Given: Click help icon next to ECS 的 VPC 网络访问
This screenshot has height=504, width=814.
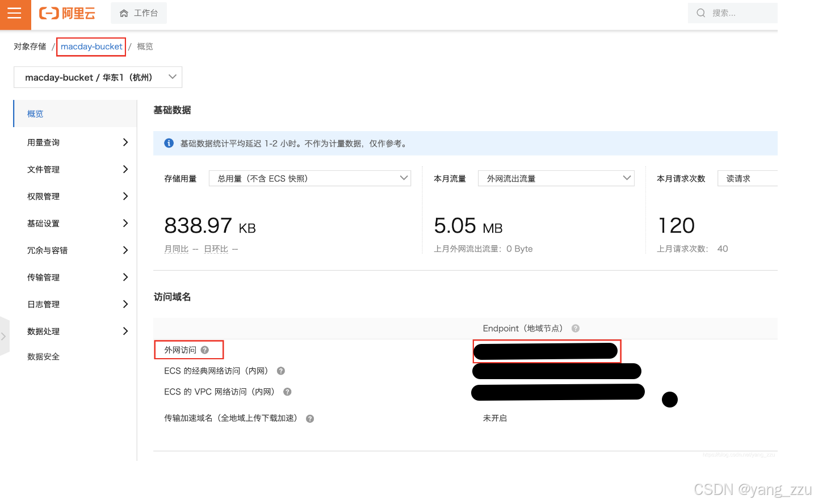Looking at the screenshot, I should tap(287, 392).
